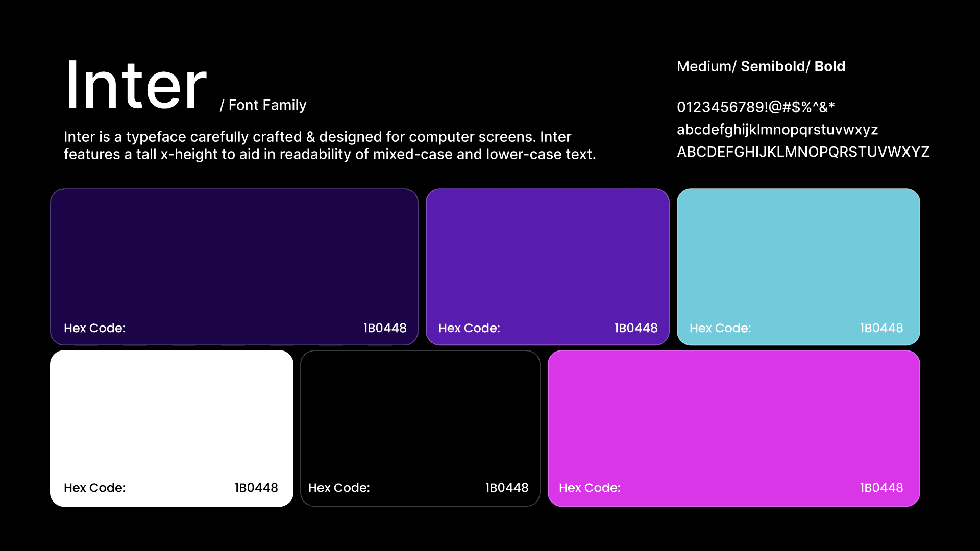Click 1B0448 value in magenta swatch
Screen dimensions: 980x551
[x=881, y=488]
